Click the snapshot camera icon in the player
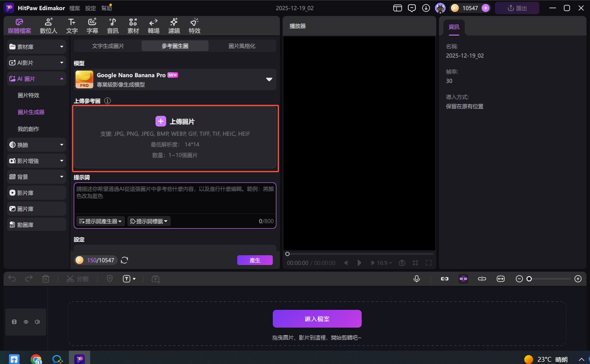 [402, 262]
